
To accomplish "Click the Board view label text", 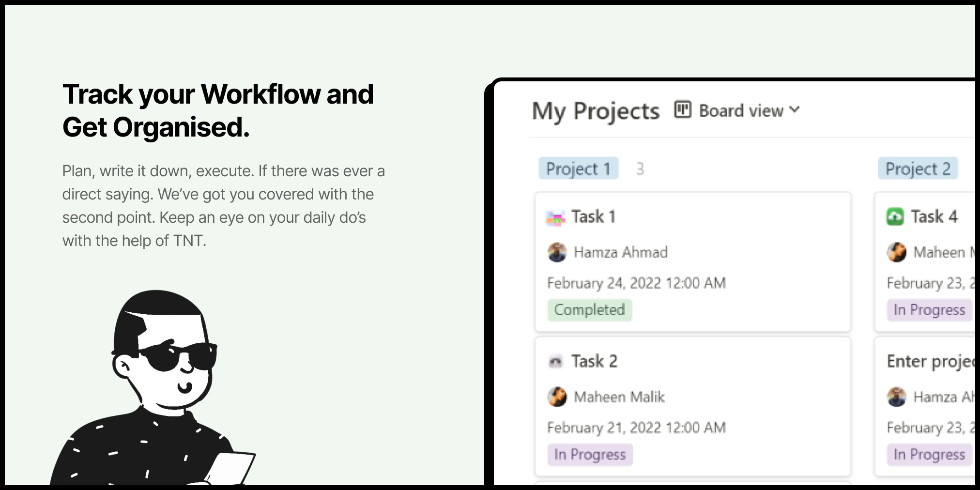I will pyautogui.click(x=741, y=111).
